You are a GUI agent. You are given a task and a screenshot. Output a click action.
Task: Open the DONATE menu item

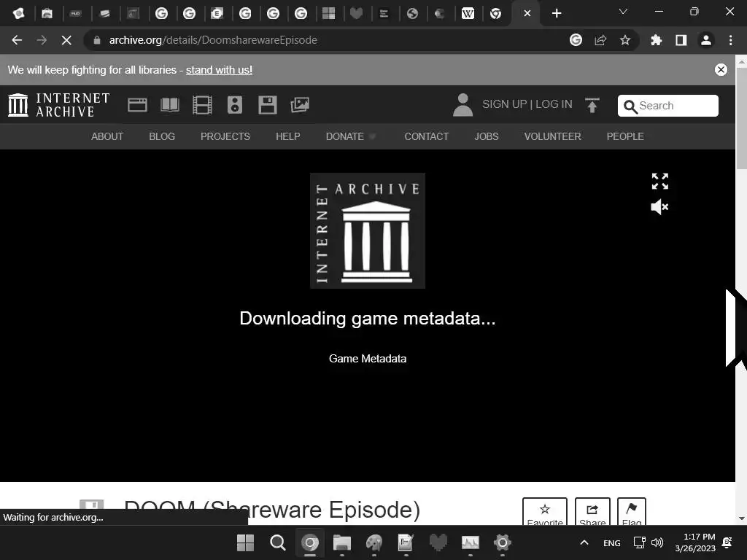pyautogui.click(x=345, y=136)
